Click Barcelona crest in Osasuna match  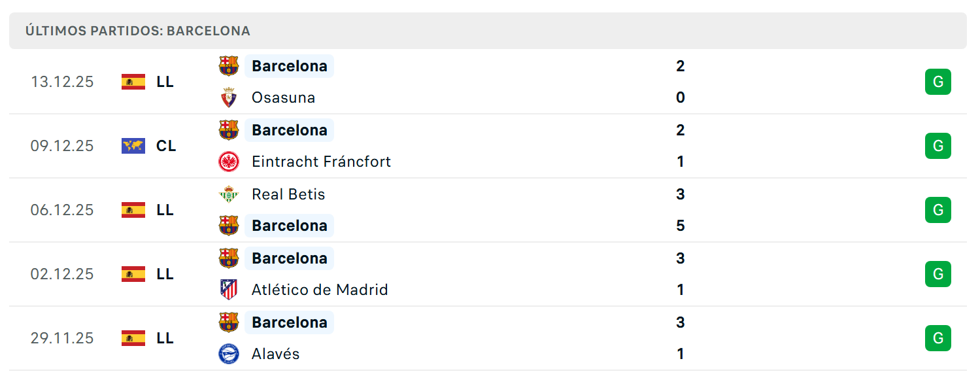point(229,66)
